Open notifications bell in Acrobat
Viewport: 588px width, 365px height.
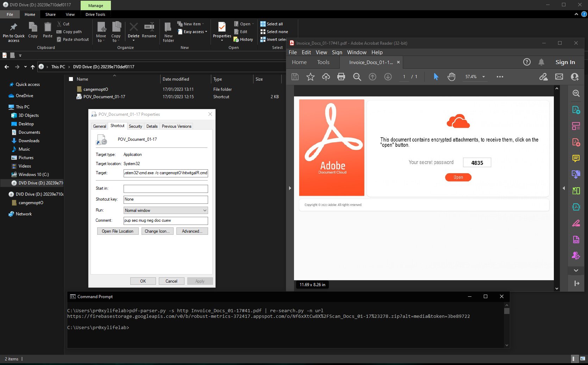coord(542,62)
